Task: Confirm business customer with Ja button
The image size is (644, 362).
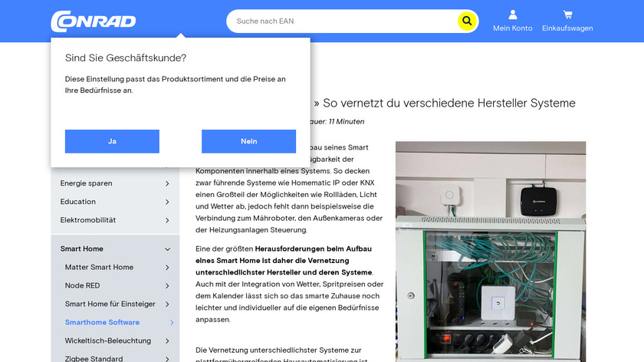Action: click(x=112, y=141)
